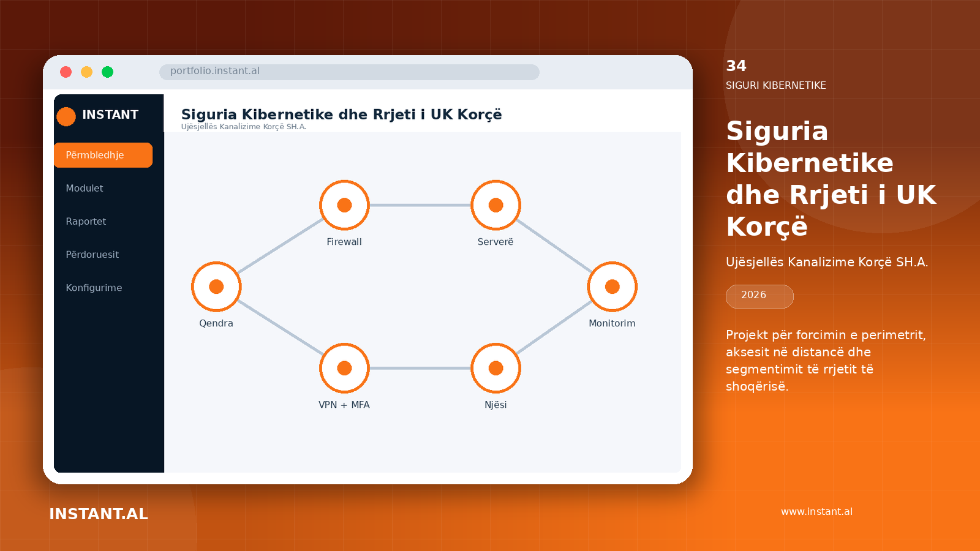
Task: Click the "Njësi" node label
Action: pos(496,405)
